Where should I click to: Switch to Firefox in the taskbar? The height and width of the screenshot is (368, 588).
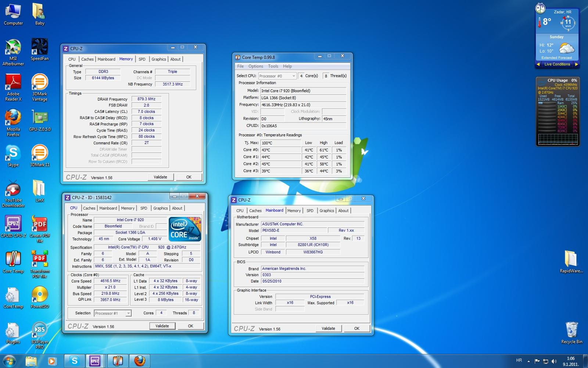(140, 361)
